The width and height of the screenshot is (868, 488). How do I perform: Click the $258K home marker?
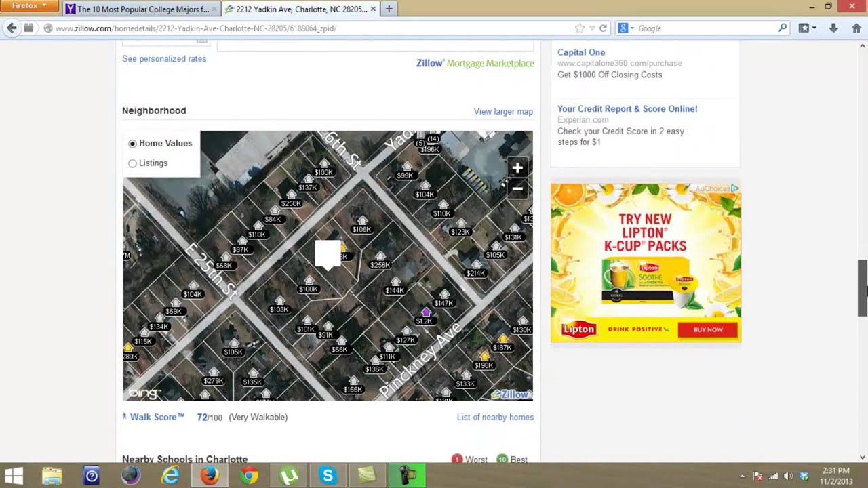(x=291, y=200)
